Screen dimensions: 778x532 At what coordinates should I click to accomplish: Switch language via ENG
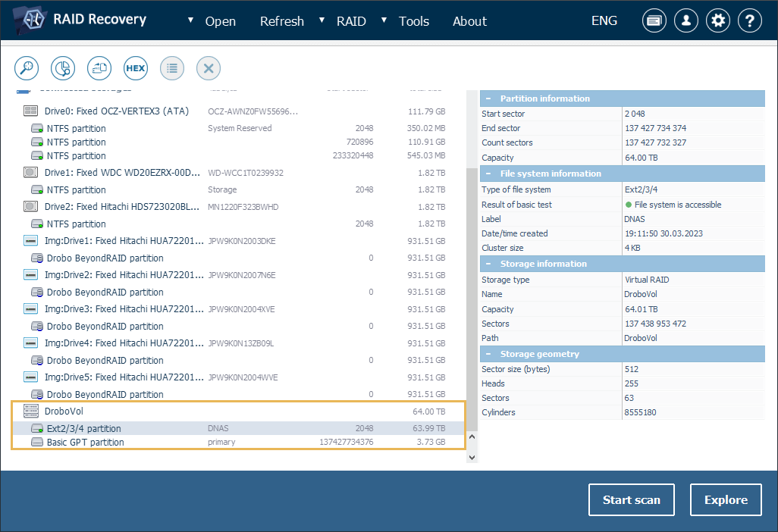click(x=604, y=20)
